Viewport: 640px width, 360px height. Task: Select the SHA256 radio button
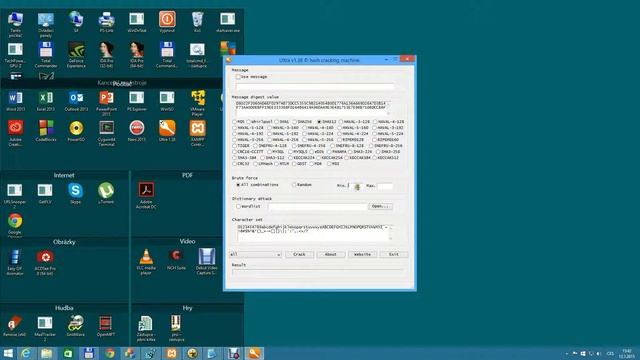(294, 122)
